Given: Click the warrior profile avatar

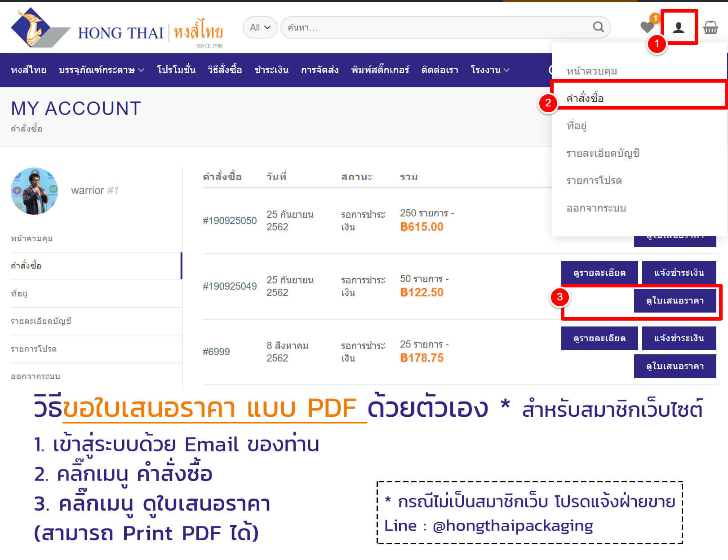Looking at the screenshot, I should 34,191.
